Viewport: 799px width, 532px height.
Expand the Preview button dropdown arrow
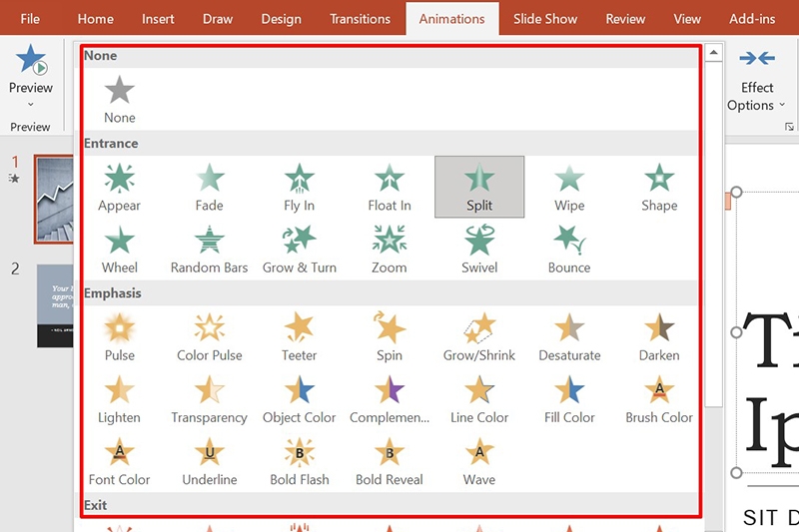[x=31, y=105]
